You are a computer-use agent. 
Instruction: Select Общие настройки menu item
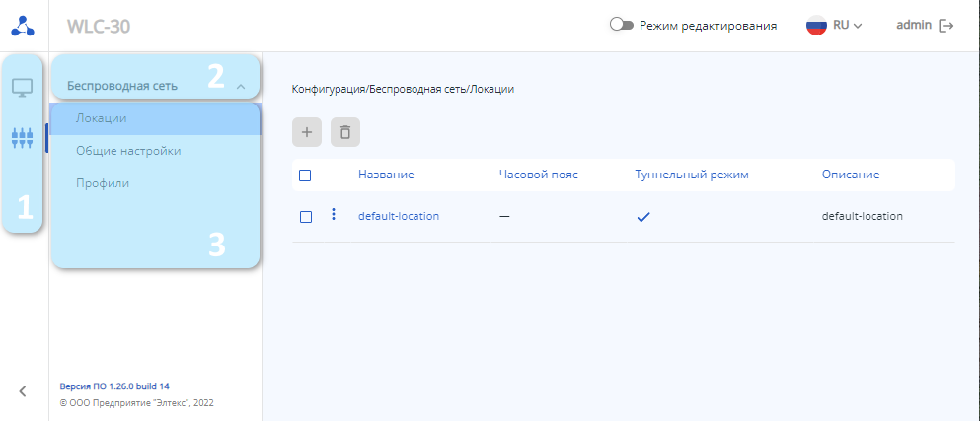click(x=128, y=151)
